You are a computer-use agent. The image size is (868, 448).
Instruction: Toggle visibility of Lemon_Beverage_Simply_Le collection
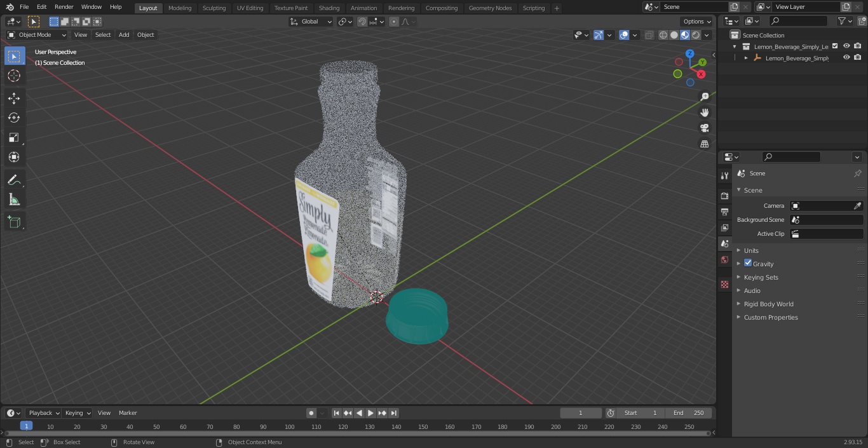846,46
